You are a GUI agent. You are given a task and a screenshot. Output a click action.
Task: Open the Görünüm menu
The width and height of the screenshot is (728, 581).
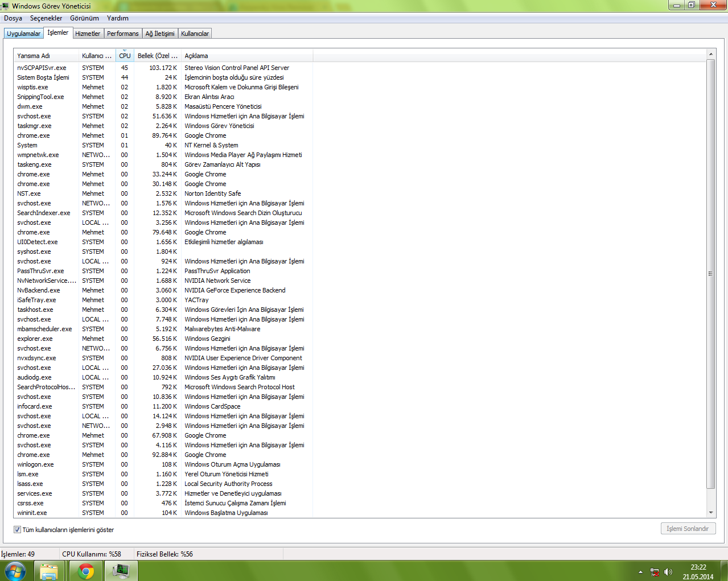click(84, 18)
